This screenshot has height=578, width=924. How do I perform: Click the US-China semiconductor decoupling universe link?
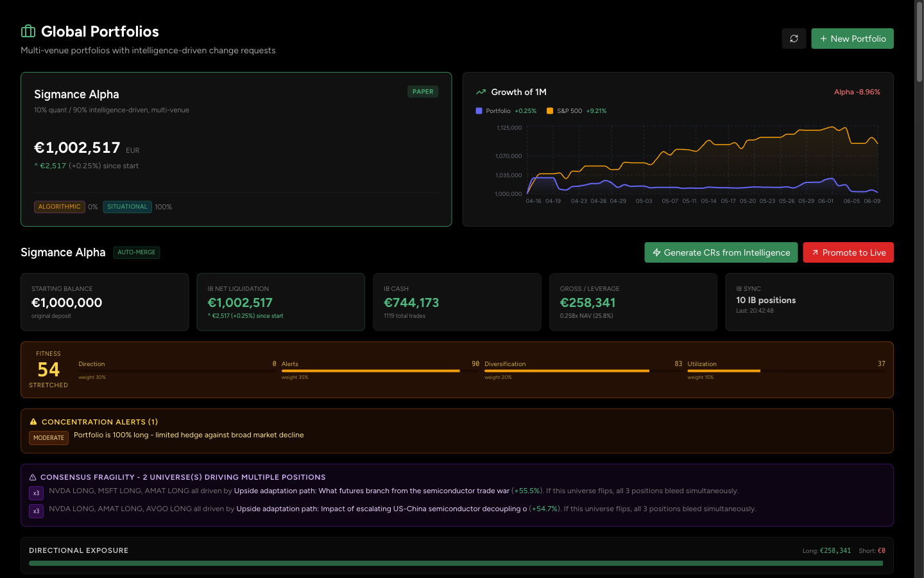pos(382,509)
